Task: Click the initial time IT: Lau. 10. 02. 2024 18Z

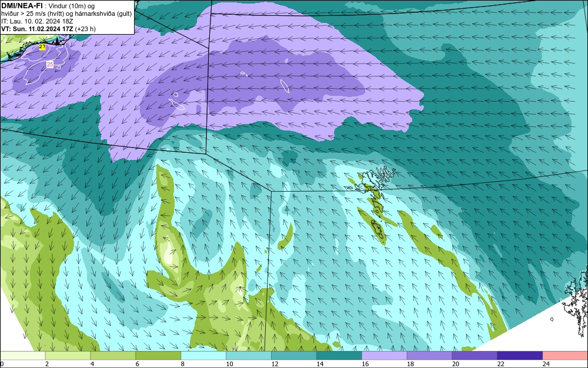Action: click(36, 21)
